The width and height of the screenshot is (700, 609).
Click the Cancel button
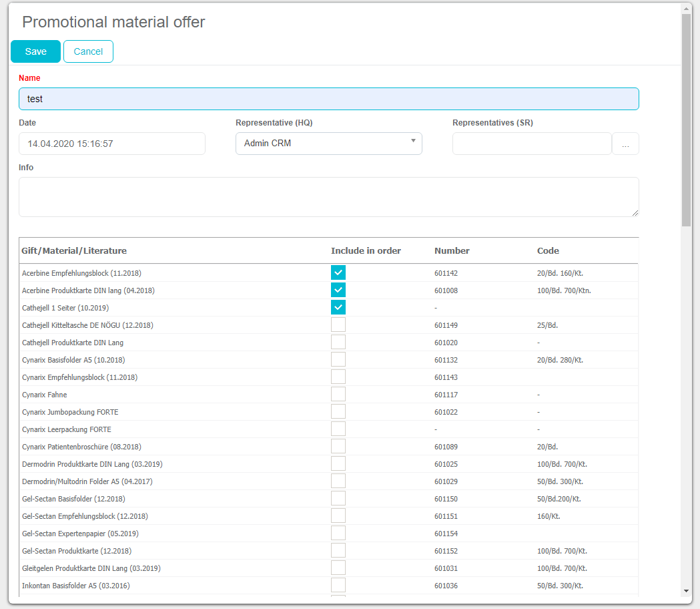(88, 51)
